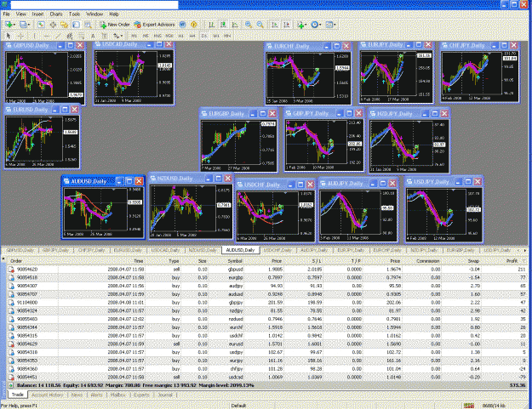Open the New Chart dropdown icon
This screenshot has height=409, width=532.
(x=10, y=25)
